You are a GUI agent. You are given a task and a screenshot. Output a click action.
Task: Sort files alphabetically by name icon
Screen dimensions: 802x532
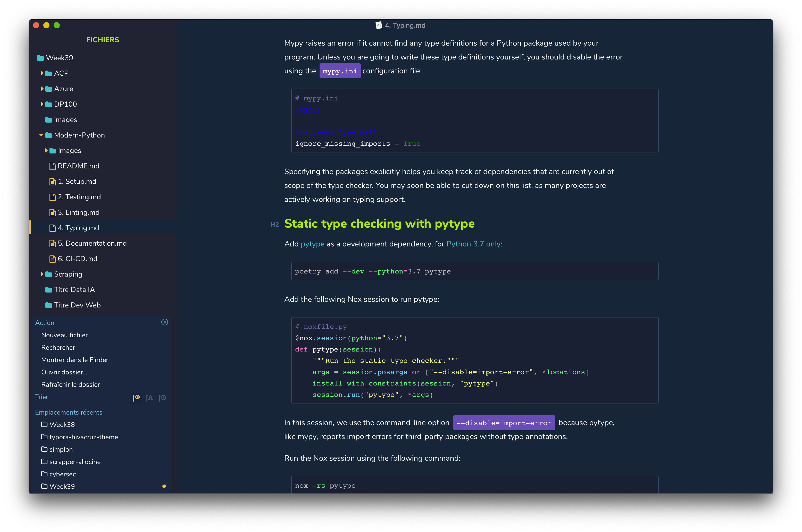pos(149,397)
